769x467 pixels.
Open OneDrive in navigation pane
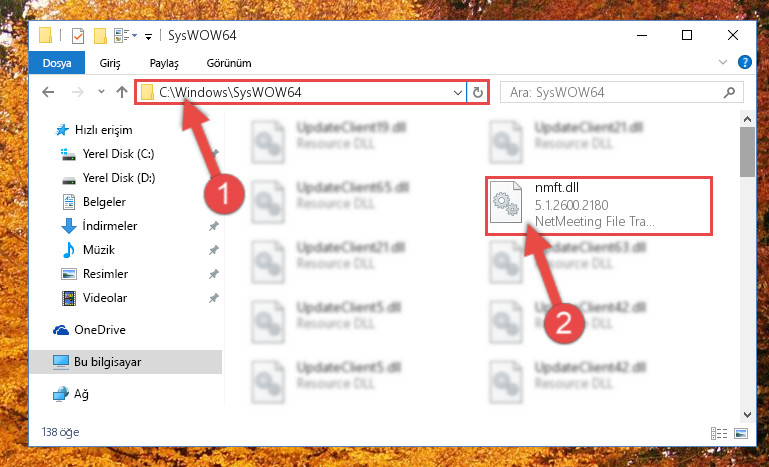(x=100, y=330)
